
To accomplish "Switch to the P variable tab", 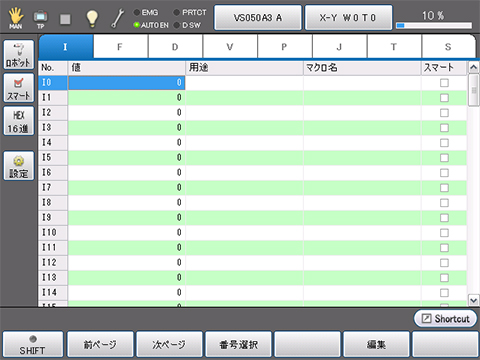I will (284, 47).
